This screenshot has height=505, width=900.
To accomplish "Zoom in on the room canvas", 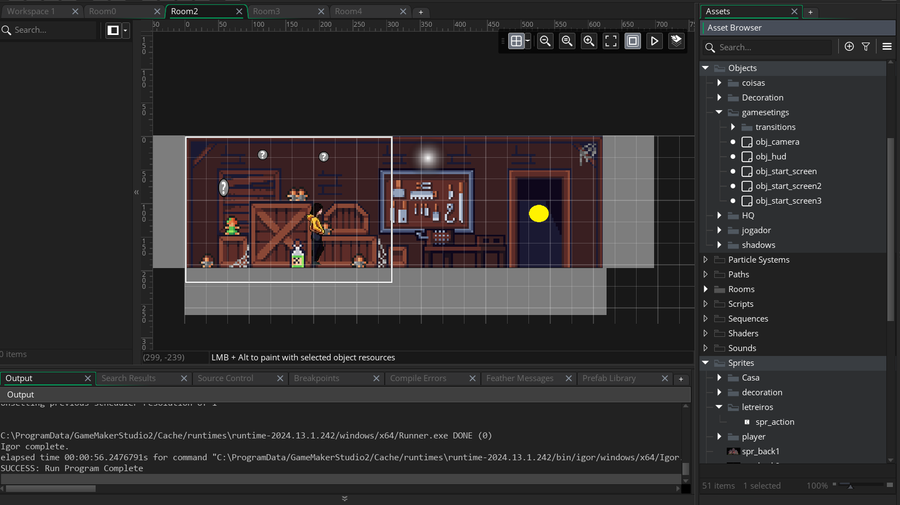I will (x=588, y=41).
